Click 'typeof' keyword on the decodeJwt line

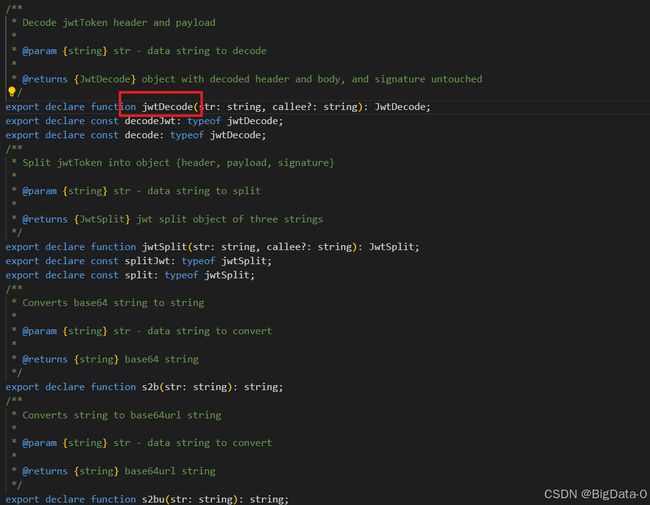click(x=204, y=121)
